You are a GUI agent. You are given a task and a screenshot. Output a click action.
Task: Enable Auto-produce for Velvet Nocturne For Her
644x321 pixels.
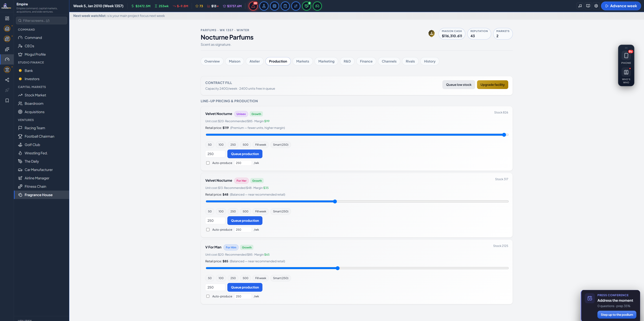click(208, 230)
